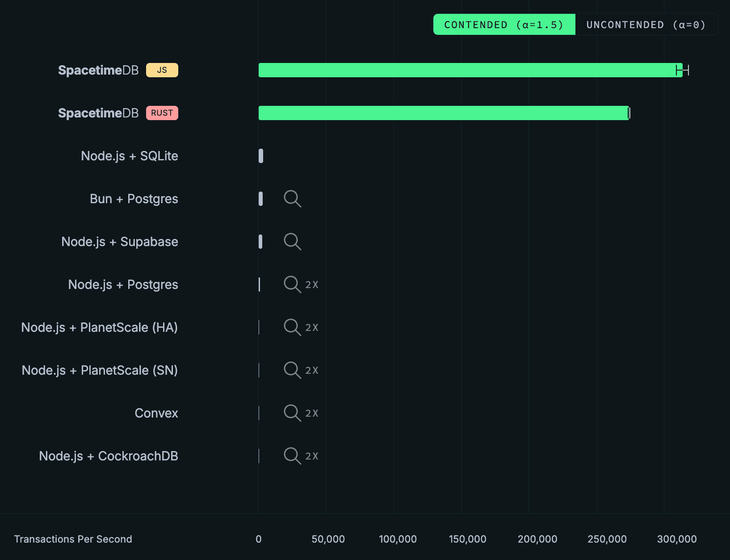Click the 150,000 axis tick label
The height and width of the screenshot is (560, 730).
coord(468,539)
